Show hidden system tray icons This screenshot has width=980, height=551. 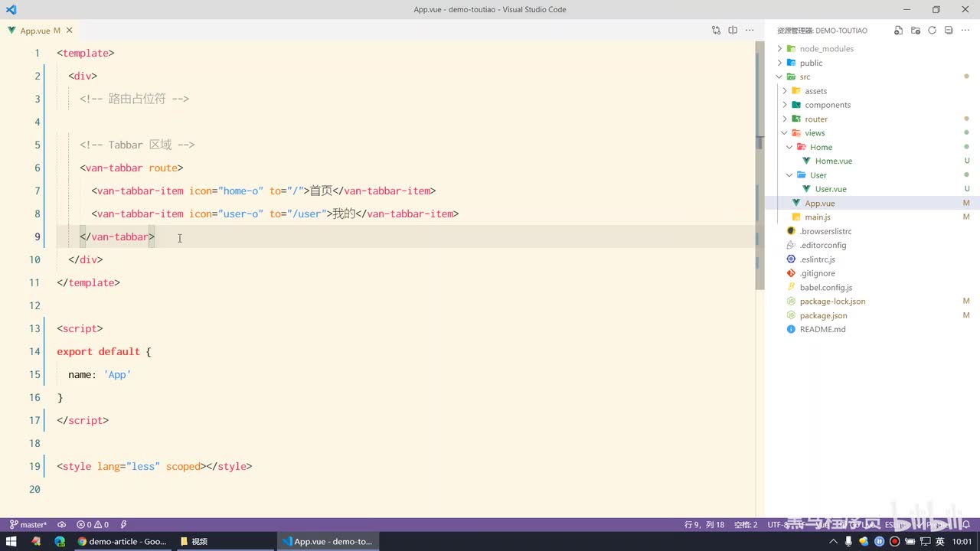pyautogui.click(x=835, y=541)
